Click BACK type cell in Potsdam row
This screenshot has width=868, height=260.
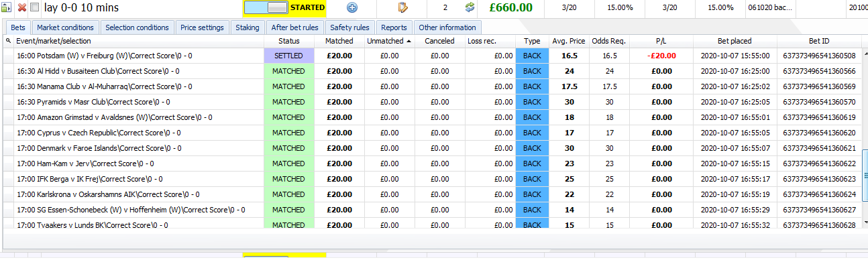(532, 56)
